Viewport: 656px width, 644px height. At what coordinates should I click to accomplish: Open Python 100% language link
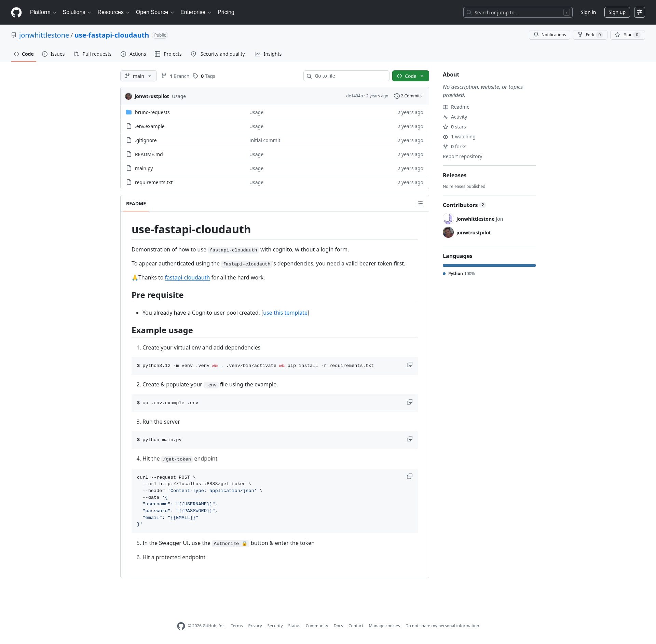(459, 274)
